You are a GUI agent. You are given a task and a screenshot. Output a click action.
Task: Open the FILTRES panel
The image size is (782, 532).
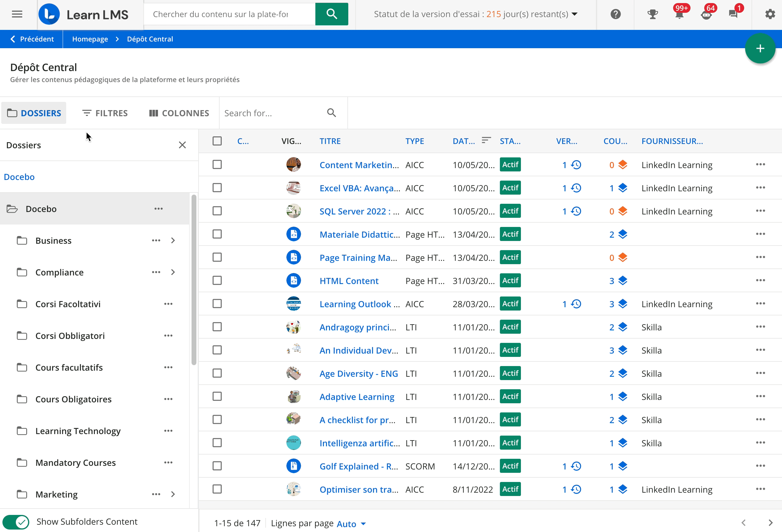coord(105,113)
